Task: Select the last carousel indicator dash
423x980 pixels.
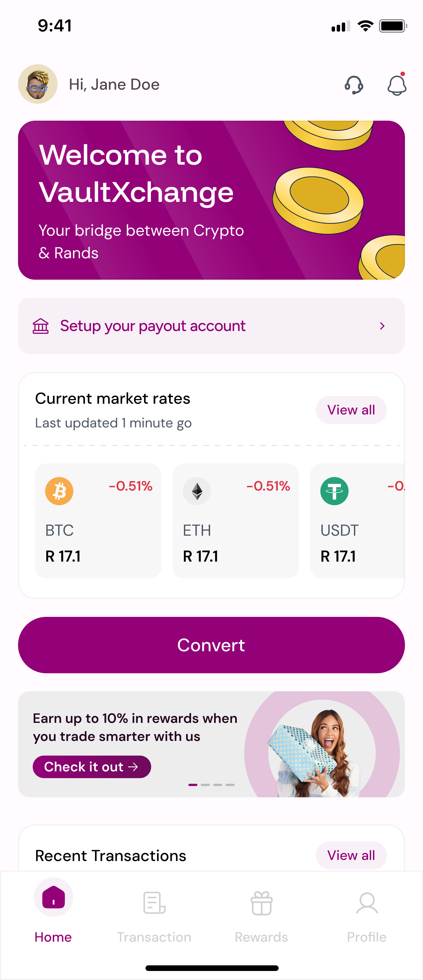Action: click(230, 785)
